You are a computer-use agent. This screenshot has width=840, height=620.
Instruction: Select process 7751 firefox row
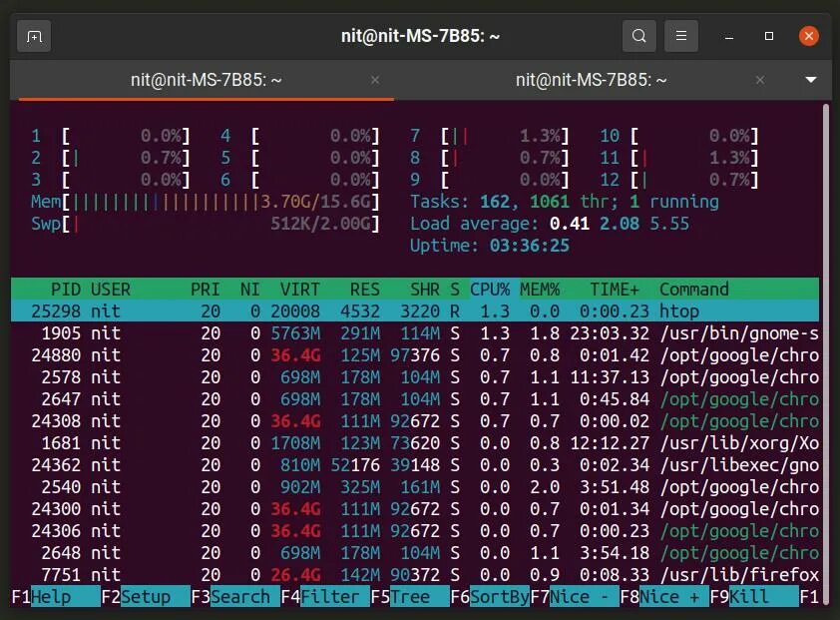tap(415, 575)
